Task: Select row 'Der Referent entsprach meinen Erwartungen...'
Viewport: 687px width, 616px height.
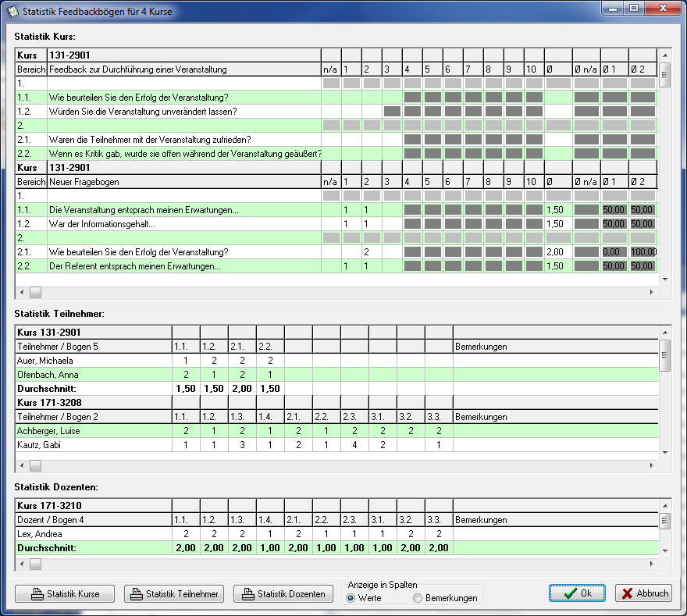Action: (x=336, y=266)
